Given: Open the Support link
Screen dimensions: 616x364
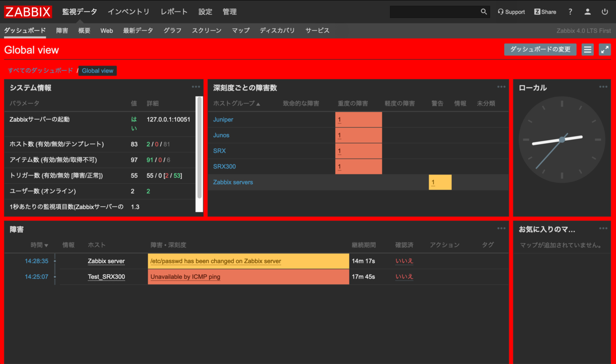Looking at the screenshot, I should [511, 12].
